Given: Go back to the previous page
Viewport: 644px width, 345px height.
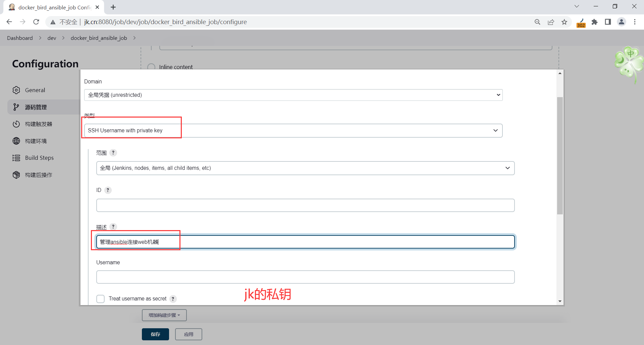Looking at the screenshot, I should point(9,22).
